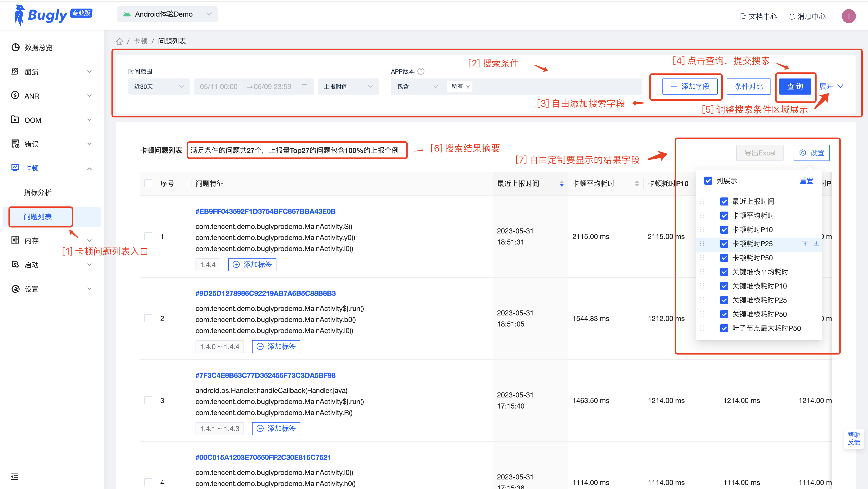The width and height of the screenshot is (868, 489).
Task: Click the 查询 search button
Action: coord(795,87)
